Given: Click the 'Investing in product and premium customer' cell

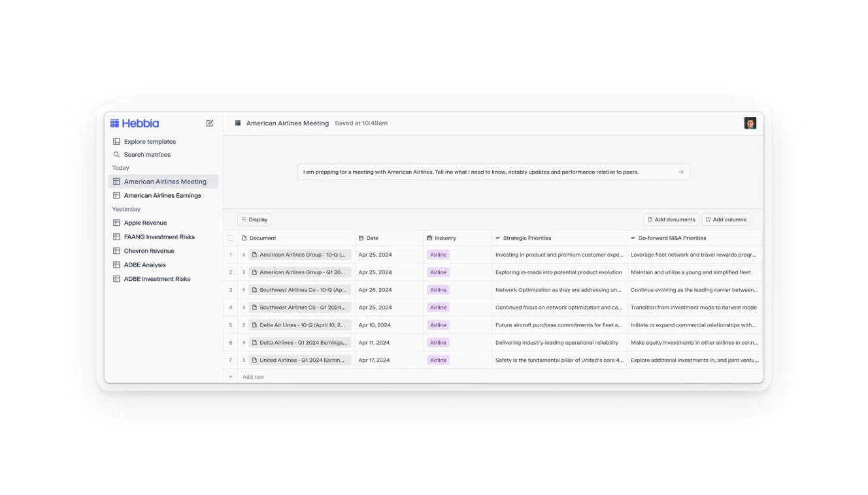Looking at the screenshot, I should pos(559,255).
